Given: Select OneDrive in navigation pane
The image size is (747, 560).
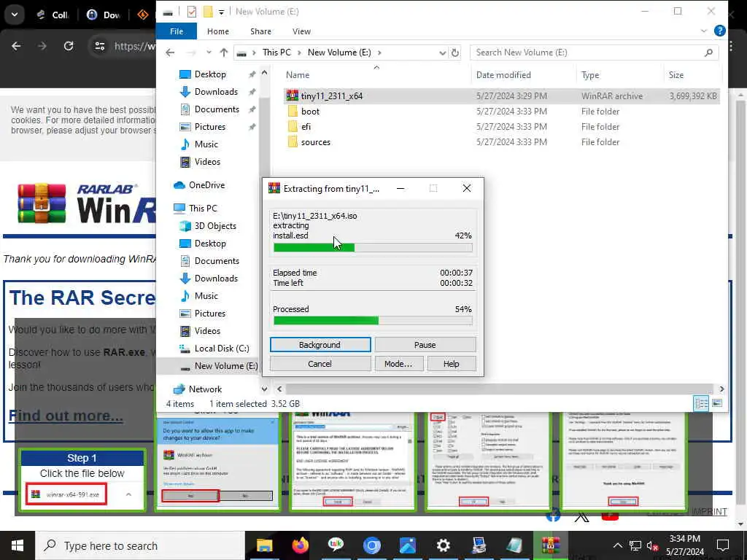Looking at the screenshot, I should 206,184.
